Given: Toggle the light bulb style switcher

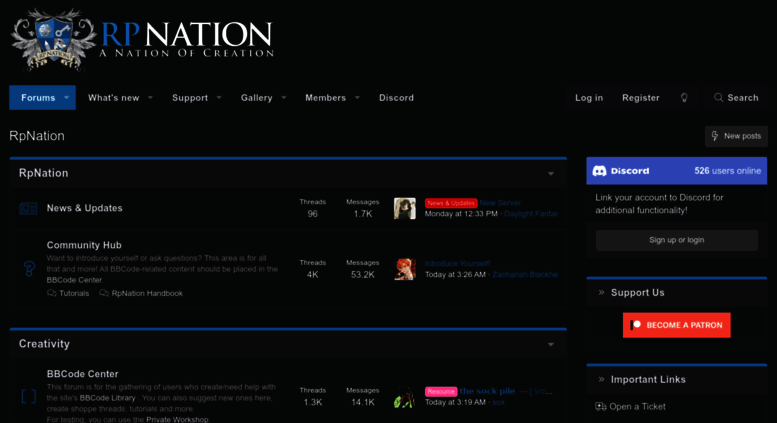Looking at the screenshot, I should [x=684, y=98].
